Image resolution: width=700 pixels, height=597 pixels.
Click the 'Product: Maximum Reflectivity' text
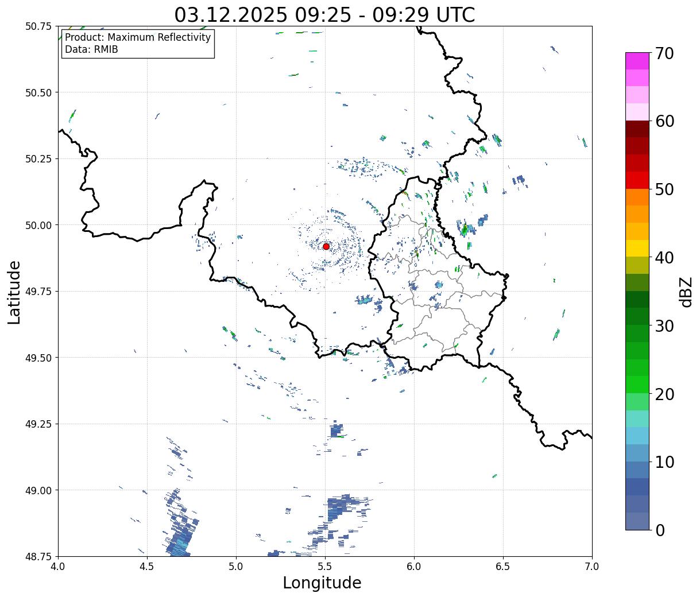pyautogui.click(x=138, y=37)
